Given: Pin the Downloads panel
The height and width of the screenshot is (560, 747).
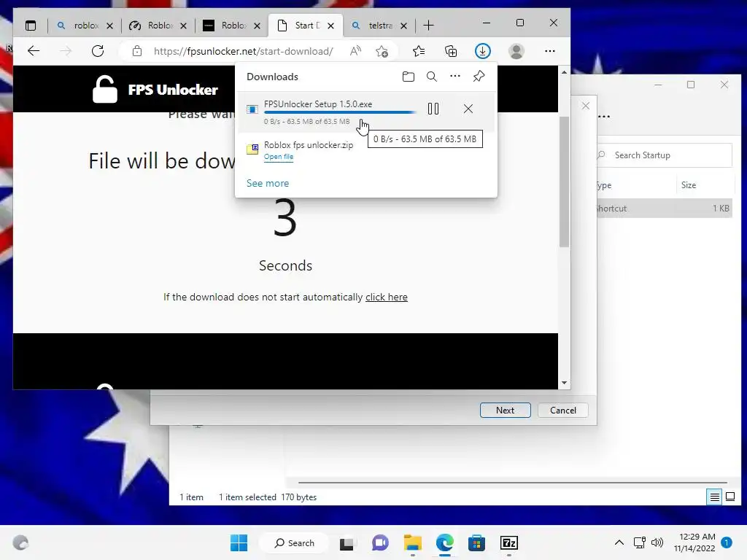Looking at the screenshot, I should pos(479,76).
